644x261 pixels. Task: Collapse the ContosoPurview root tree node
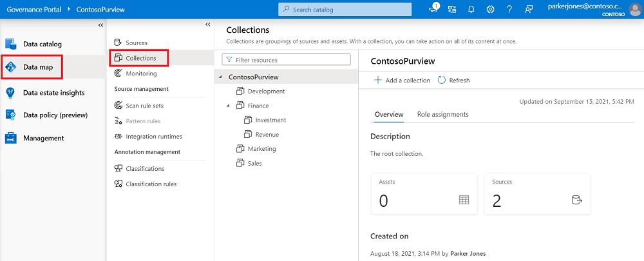(221, 77)
